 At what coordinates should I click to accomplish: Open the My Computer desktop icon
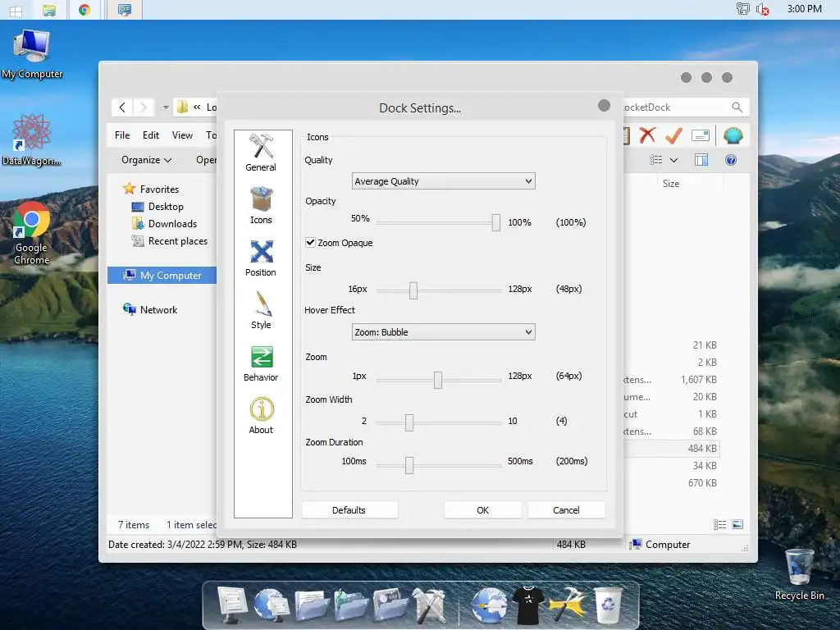click(32, 55)
